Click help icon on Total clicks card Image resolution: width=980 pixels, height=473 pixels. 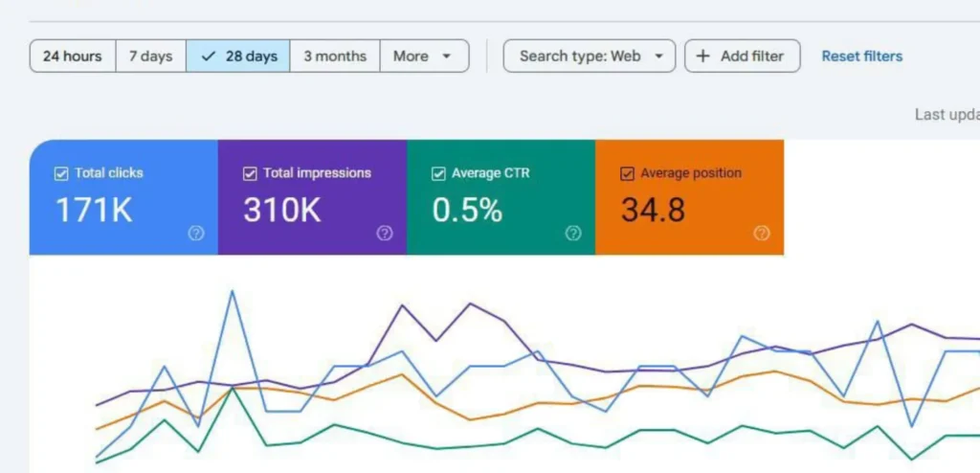click(196, 233)
